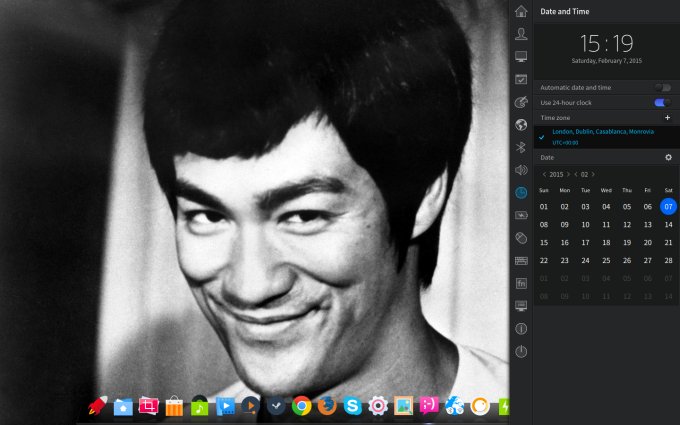This screenshot has width=680, height=425.
Task: Open System Information icon in sidebar
Action: (x=520, y=328)
